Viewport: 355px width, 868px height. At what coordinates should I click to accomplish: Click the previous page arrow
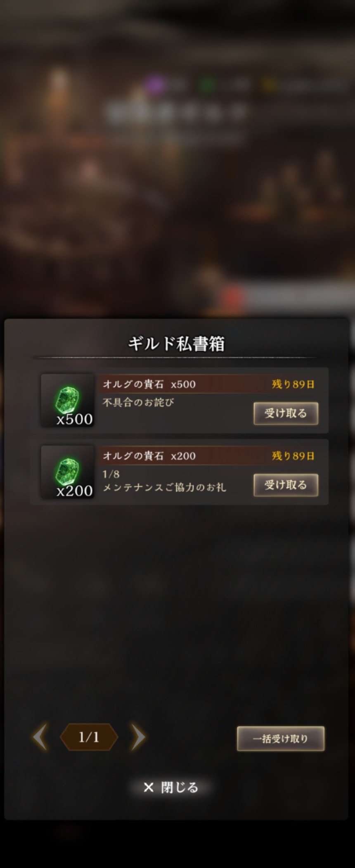pyautogui.click(x=40, y=737)
